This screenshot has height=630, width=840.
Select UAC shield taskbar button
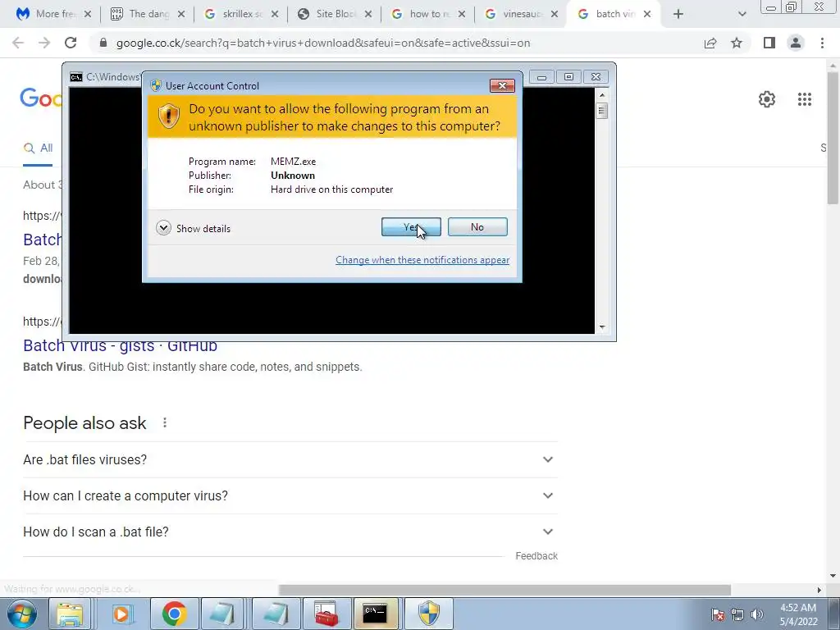[428, 614]
